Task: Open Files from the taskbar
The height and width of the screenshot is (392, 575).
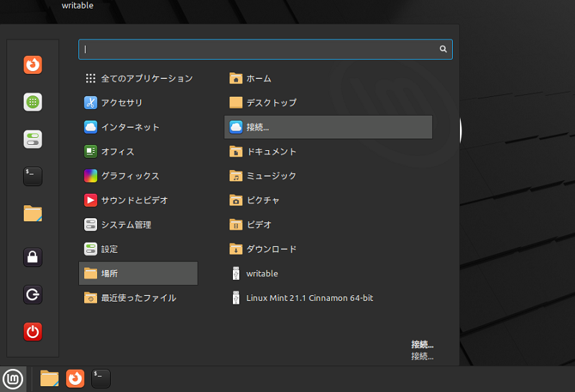Action: [49, 378]
